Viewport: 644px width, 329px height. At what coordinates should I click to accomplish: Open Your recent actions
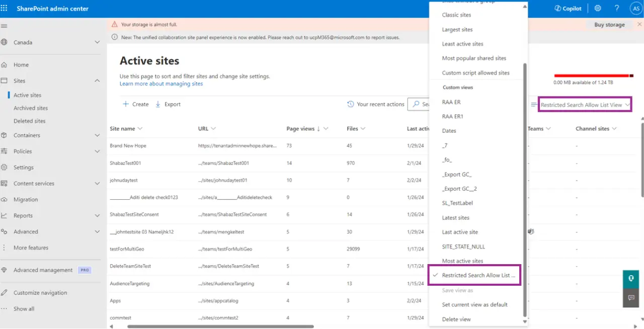(376, 104)
